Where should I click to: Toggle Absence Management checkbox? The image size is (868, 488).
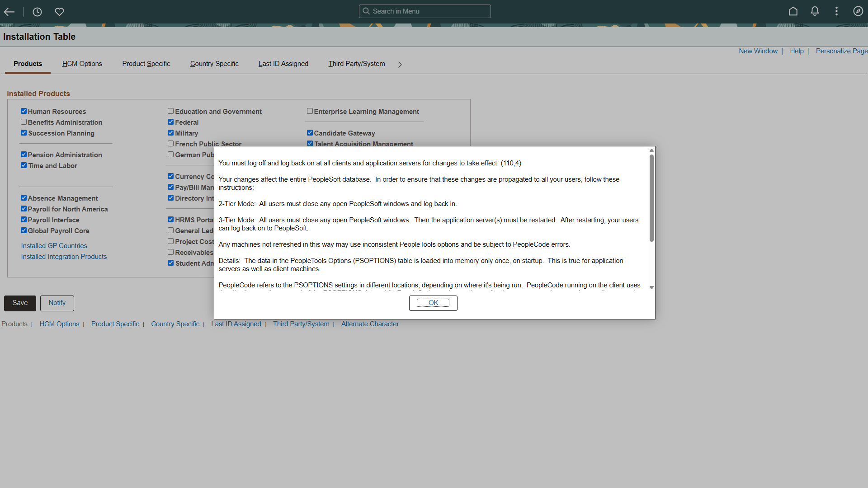tap(24, 198)
